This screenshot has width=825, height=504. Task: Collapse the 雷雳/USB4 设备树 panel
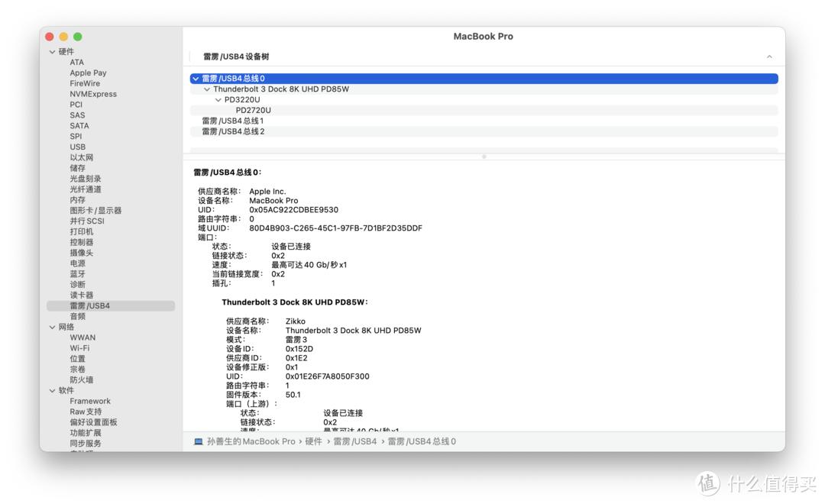(770, 57)
